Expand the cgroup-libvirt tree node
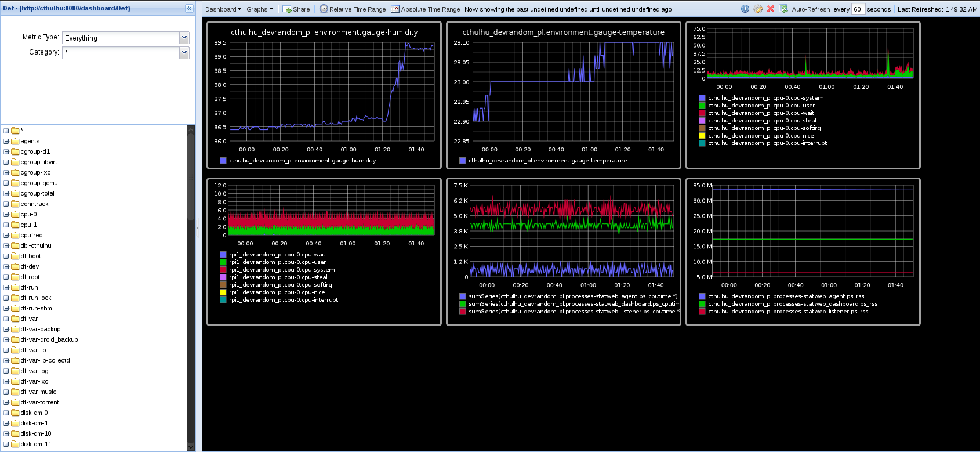Screen dimensions: 980x452 pos(6,162)
